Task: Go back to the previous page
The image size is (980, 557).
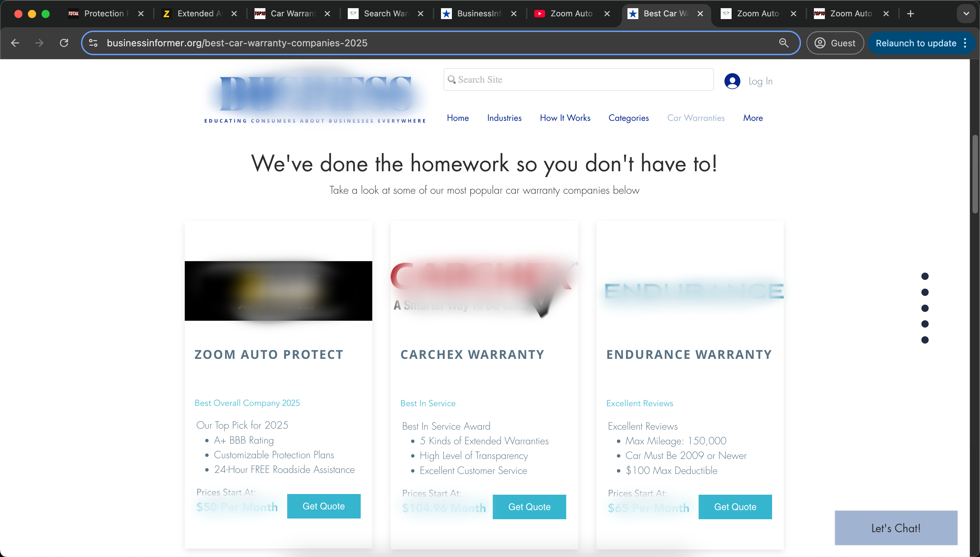Action: (x=15, y=43)
